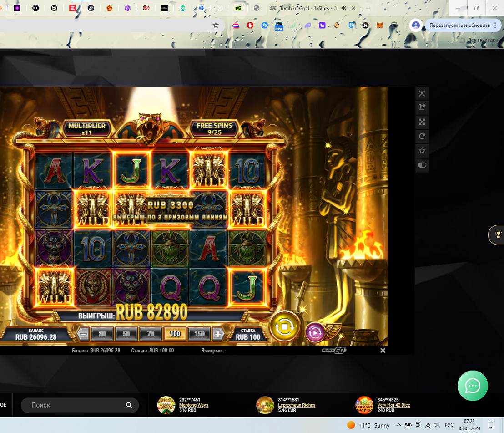
Task: Switch to the purple cube tab
Action: (128, 8)
